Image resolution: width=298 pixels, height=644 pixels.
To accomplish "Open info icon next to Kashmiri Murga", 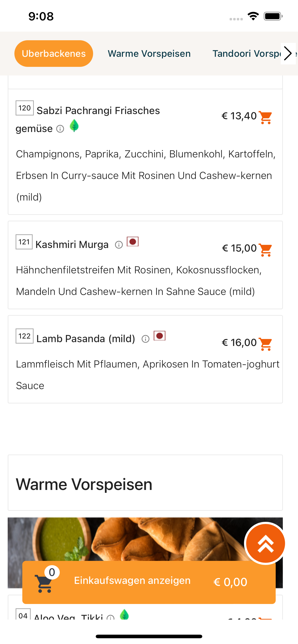I will [119, 245].
